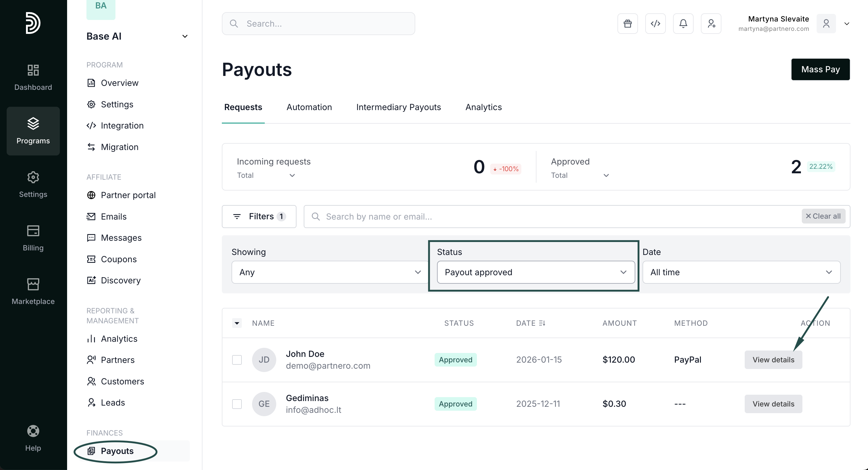This screenshot has height=470, width=868.
Task: Open the Status dropdown showing Payout approved
Action: coord(536,272)
